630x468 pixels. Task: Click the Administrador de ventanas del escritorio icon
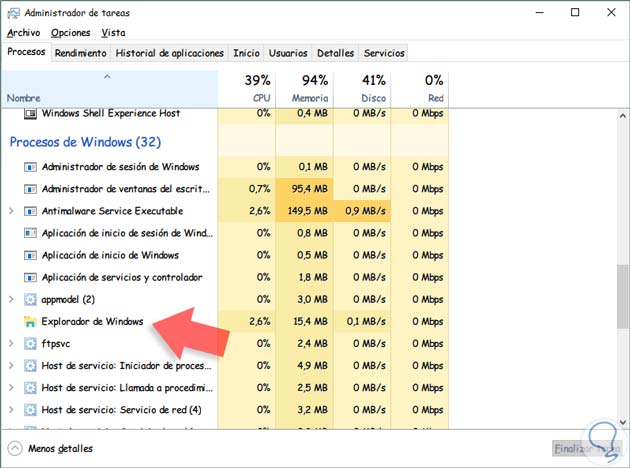point(30,189)
